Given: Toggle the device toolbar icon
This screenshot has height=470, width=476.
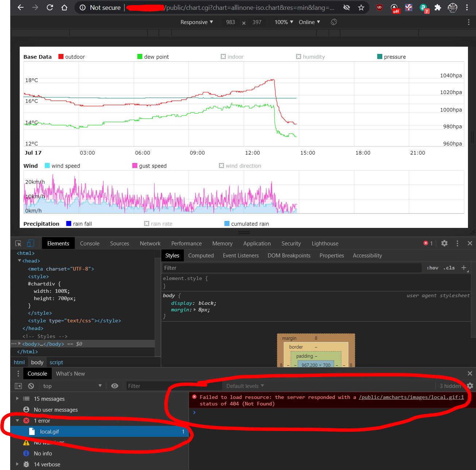Looking at the screenshot, I should pos(31,244).
